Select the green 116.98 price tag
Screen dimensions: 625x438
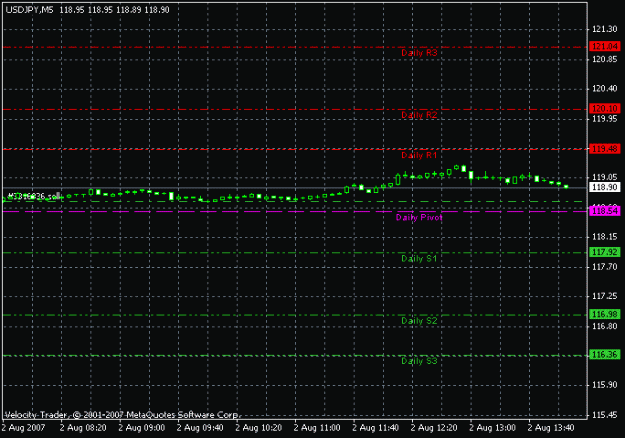coord(605,314)
